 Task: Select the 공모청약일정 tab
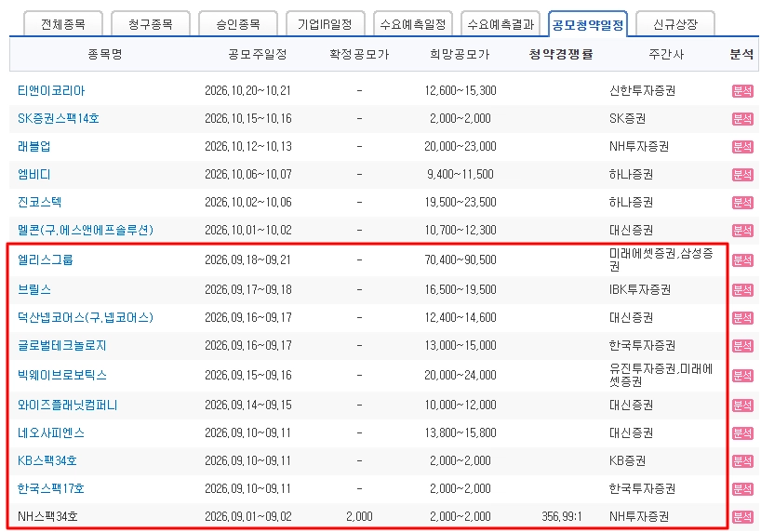tap(588, 24)
